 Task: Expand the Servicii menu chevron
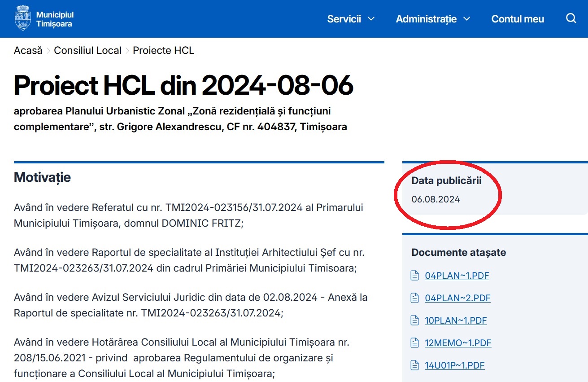click(x=371, y=19)
